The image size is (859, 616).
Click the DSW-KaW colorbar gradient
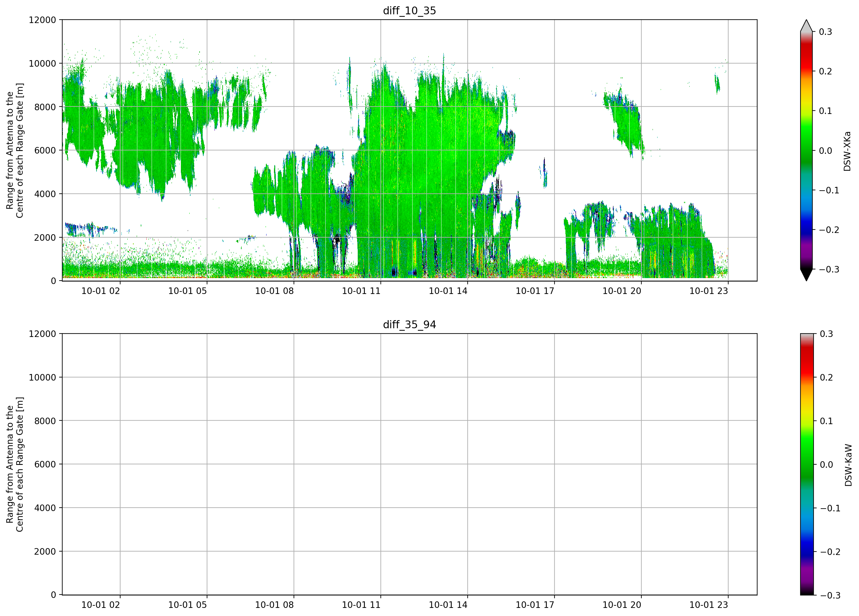click(x=806, y=464)
